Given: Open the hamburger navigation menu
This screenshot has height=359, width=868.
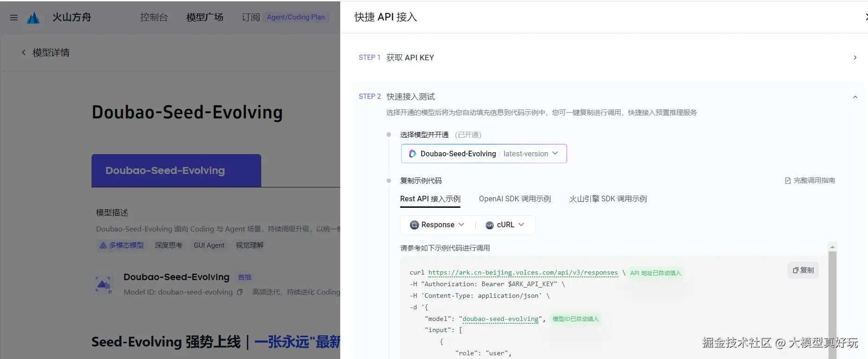Looking at the screenshot, I should tap(14, 18).
